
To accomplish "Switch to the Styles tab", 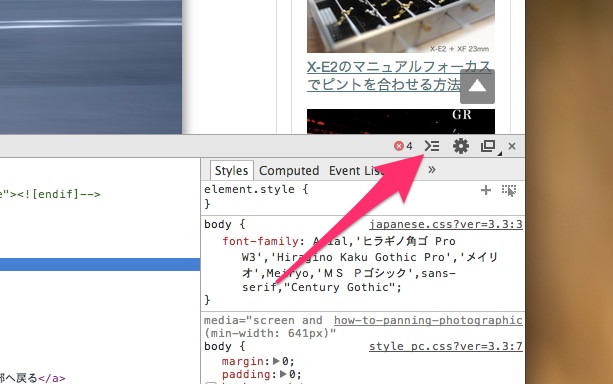I will [x=231, y=170].
